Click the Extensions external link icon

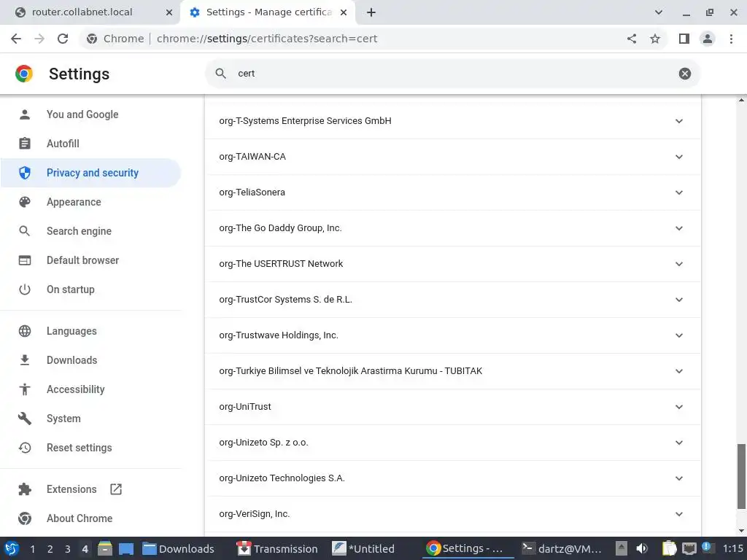point(116,489)
